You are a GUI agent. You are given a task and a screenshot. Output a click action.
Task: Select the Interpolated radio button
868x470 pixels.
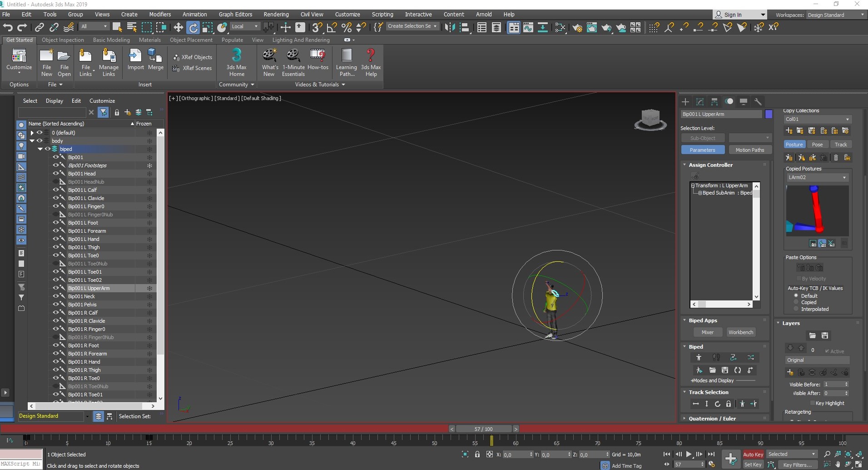796,309
